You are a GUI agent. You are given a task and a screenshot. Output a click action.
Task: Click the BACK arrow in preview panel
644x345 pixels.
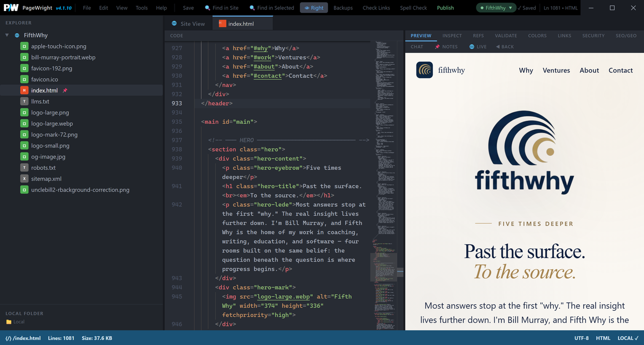[505, 47]
